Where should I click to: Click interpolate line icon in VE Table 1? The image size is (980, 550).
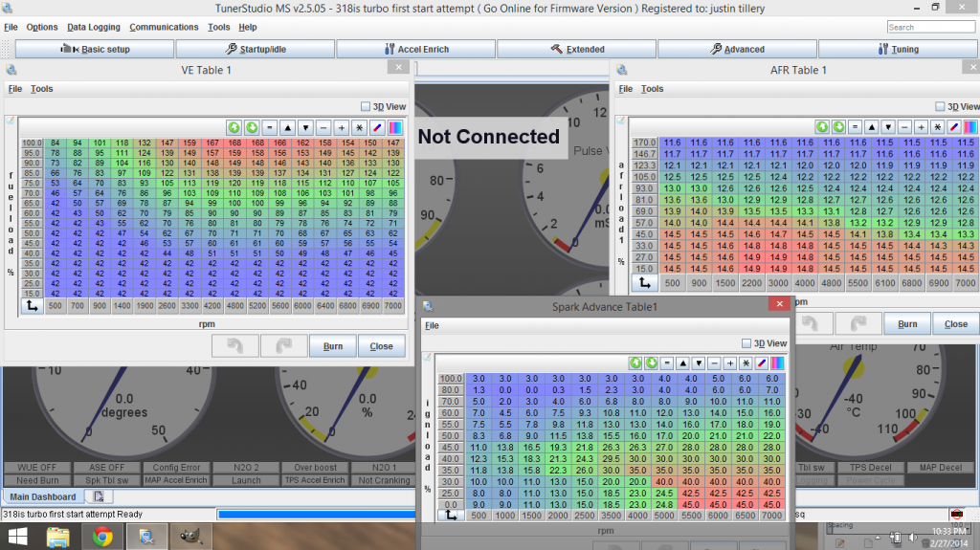[377, 128]
